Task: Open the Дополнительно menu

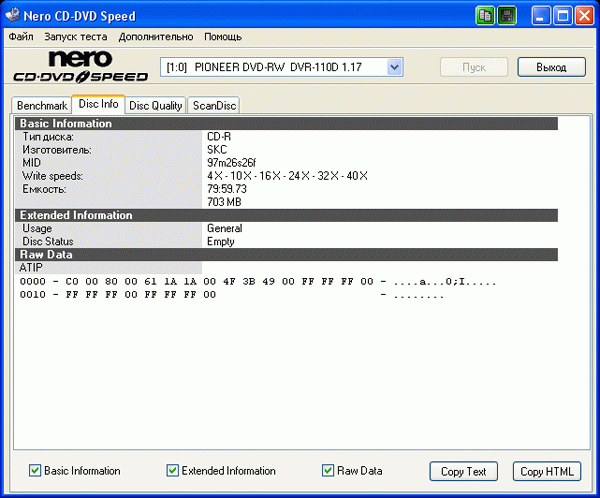Action: click(156, 37)
